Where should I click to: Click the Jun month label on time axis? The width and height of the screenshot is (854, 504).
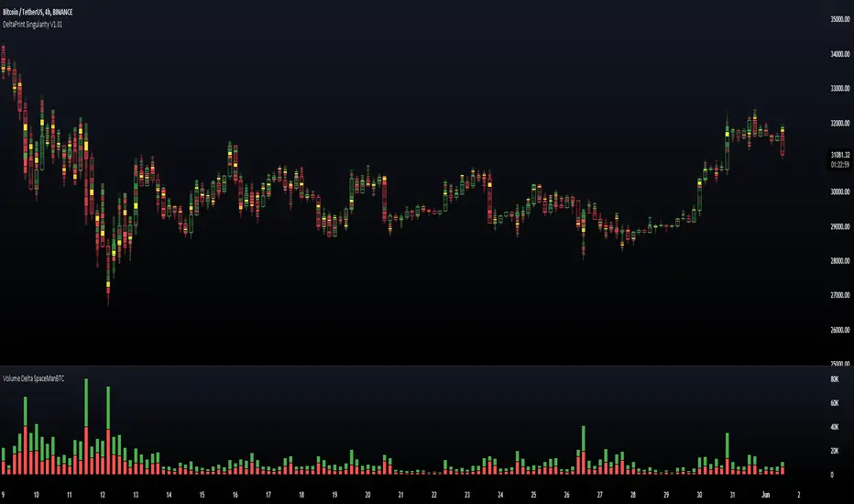tap(766, 495)
